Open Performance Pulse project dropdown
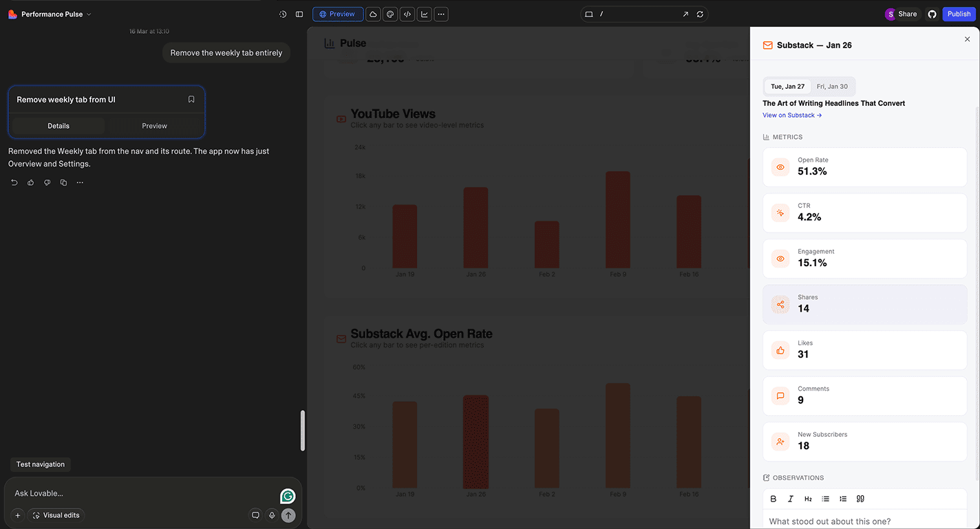The height and width of the screenshot is (529, 980). tap(50, 14)
